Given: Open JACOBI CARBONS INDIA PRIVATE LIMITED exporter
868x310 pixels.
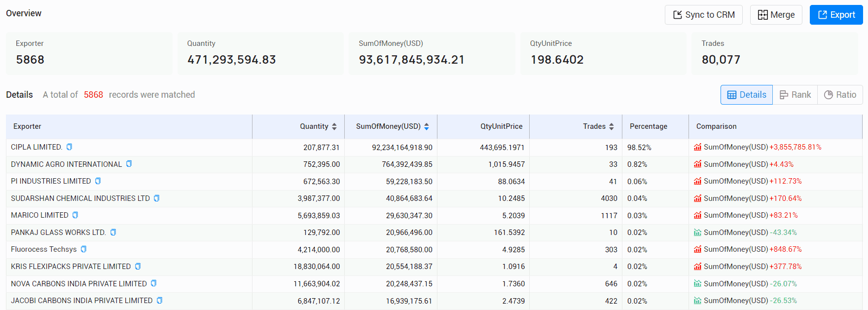Looking at the screenshot, I should click(82, 301).
